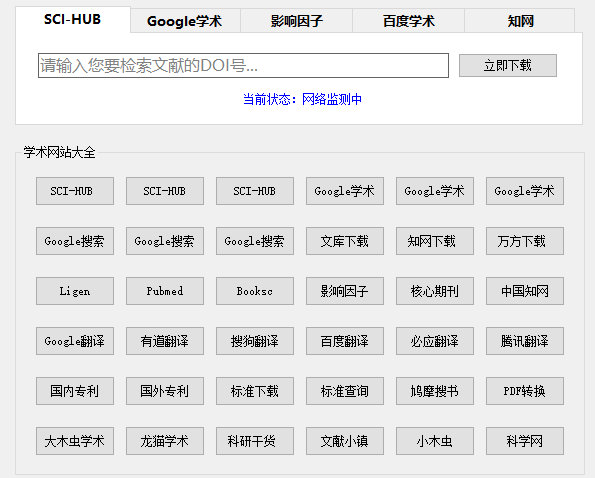This screenshot has width=595, height=478.
Task: Open Pubmed from the site list
Action: [165, 291]
